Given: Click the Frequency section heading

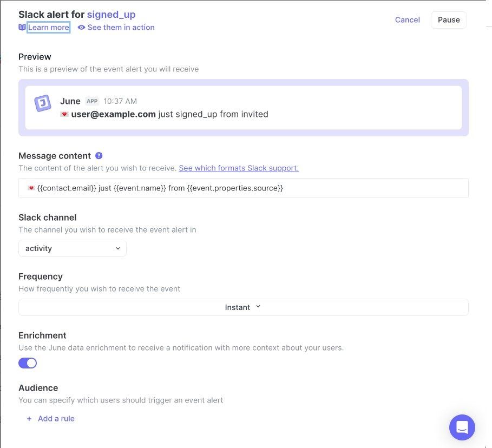Looking at the screenshot, I should pyautogui.click(x=41, y=276).
